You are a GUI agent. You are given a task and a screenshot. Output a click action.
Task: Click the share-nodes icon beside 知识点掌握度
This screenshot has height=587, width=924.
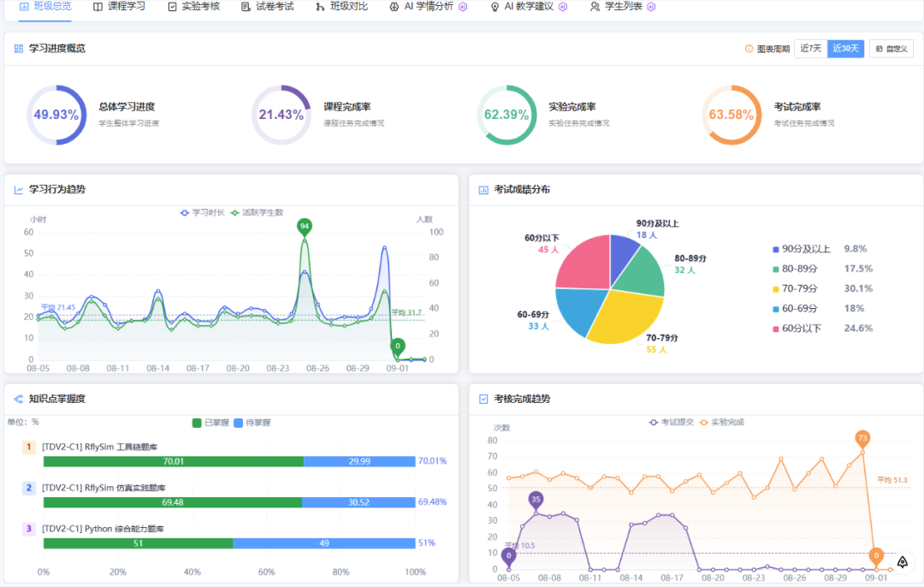[19, 399]
